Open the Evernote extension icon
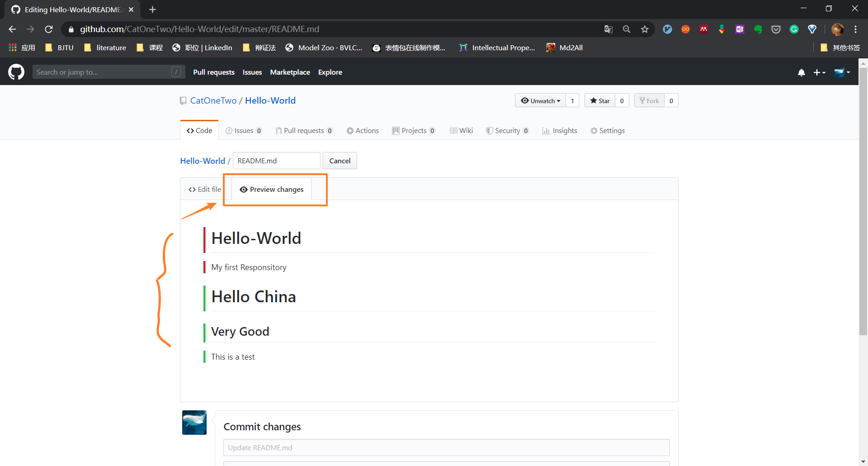 [758, 29]
